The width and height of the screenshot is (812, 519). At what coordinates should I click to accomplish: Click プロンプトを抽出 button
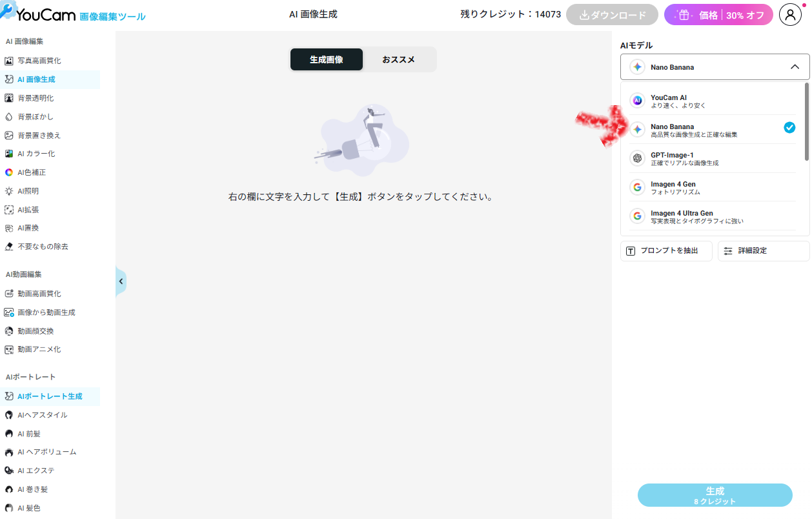tap(666, 250)
